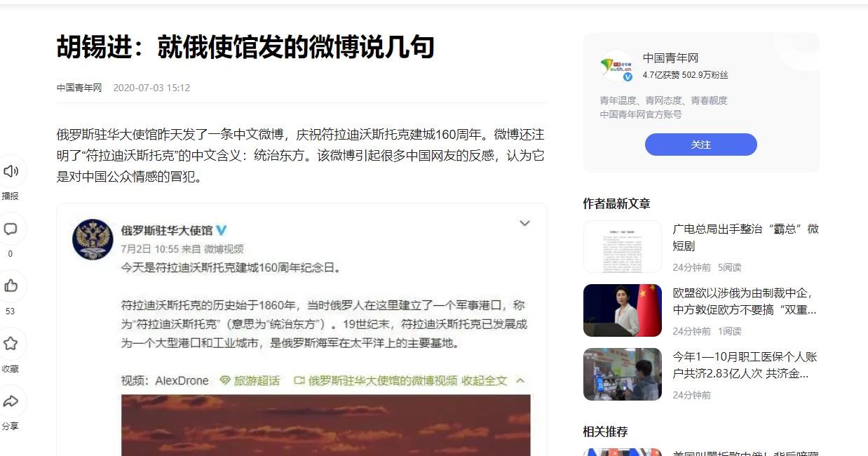Like the article with thumbs-up icon
868x456 pixels.
[x=11, y=286]
